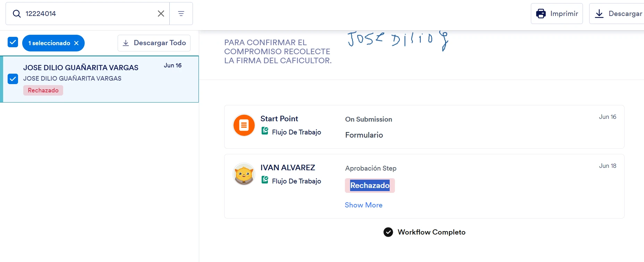Click Descargar Todo button
This screenshot has height=262, width=644.
pos(154,43)
